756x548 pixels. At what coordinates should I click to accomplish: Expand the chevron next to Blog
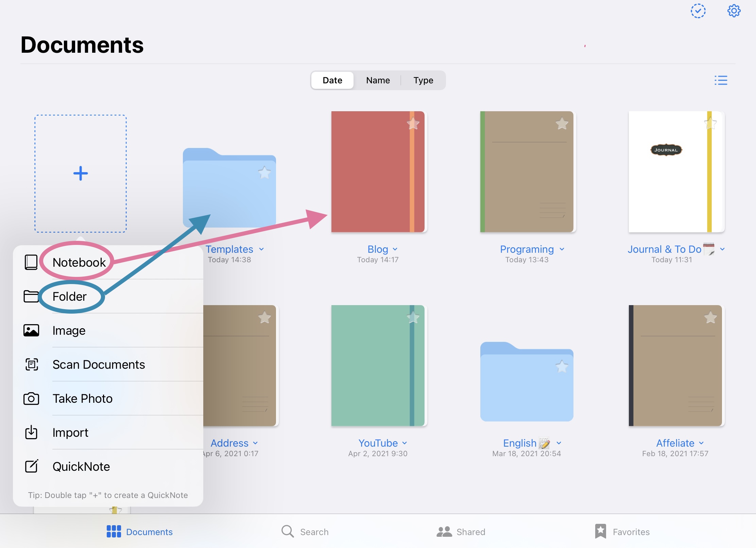[x=395, y=249]
